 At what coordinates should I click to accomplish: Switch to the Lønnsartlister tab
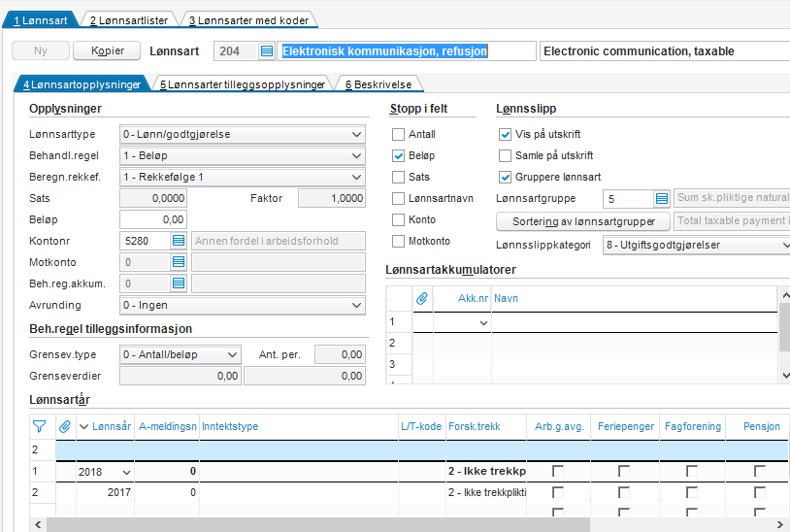129,20
